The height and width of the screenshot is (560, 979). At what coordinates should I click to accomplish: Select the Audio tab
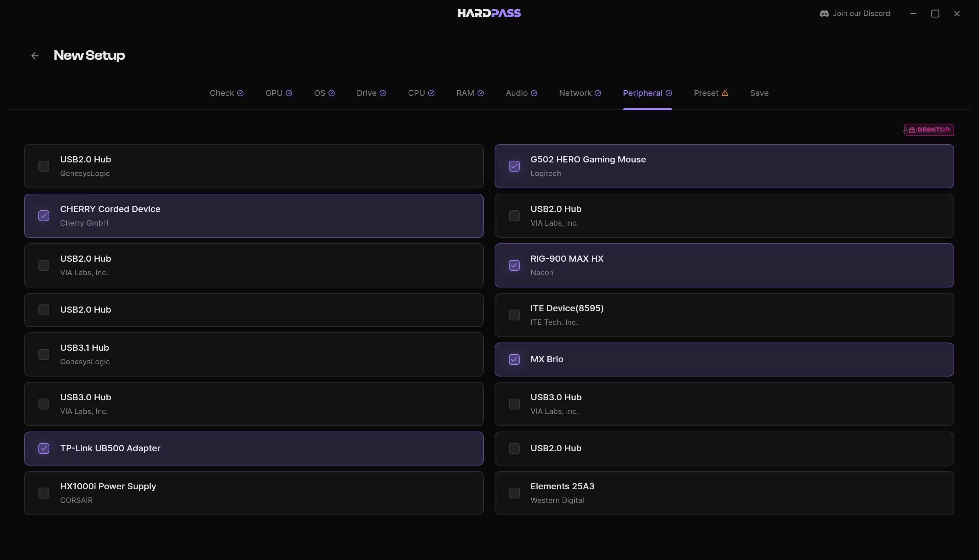pos(521,93)
